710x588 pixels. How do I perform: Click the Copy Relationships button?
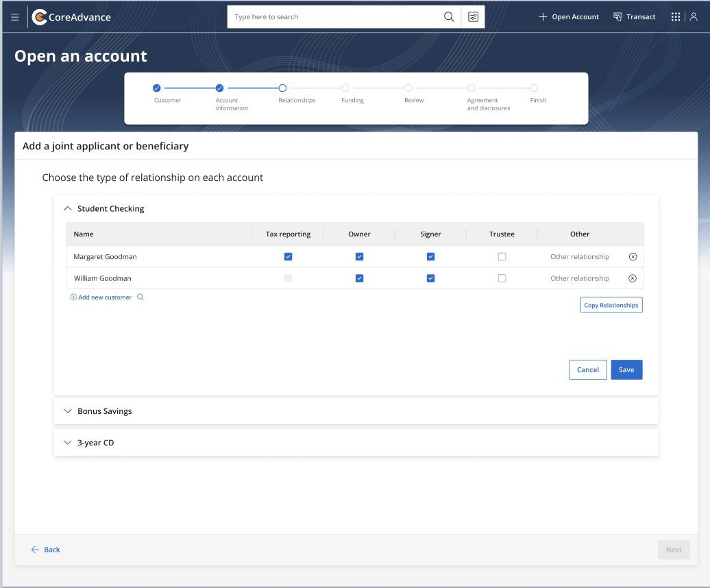[611, 305]
